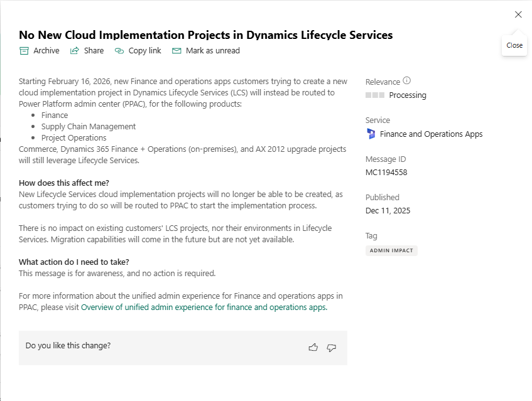
Task: Click the Copy link label
Action: (144, 51)
